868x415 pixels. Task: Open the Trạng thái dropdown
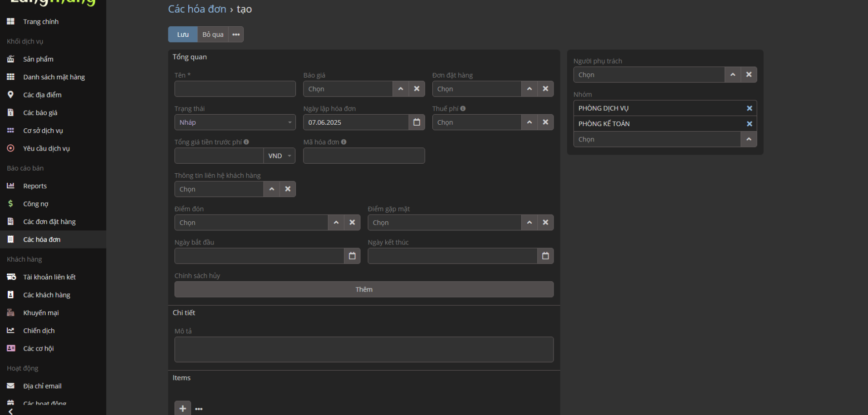pyautogui.click(x=235, y=122)
